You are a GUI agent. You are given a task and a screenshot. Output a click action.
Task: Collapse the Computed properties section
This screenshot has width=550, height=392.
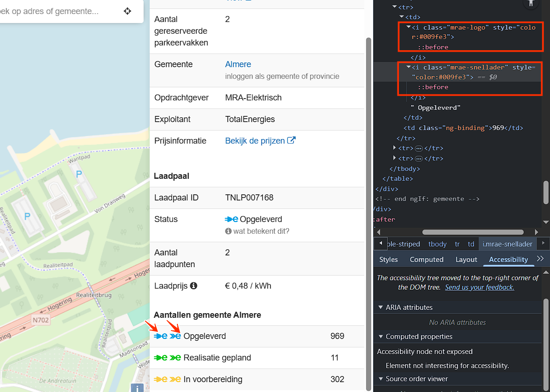tap(381, 337)
